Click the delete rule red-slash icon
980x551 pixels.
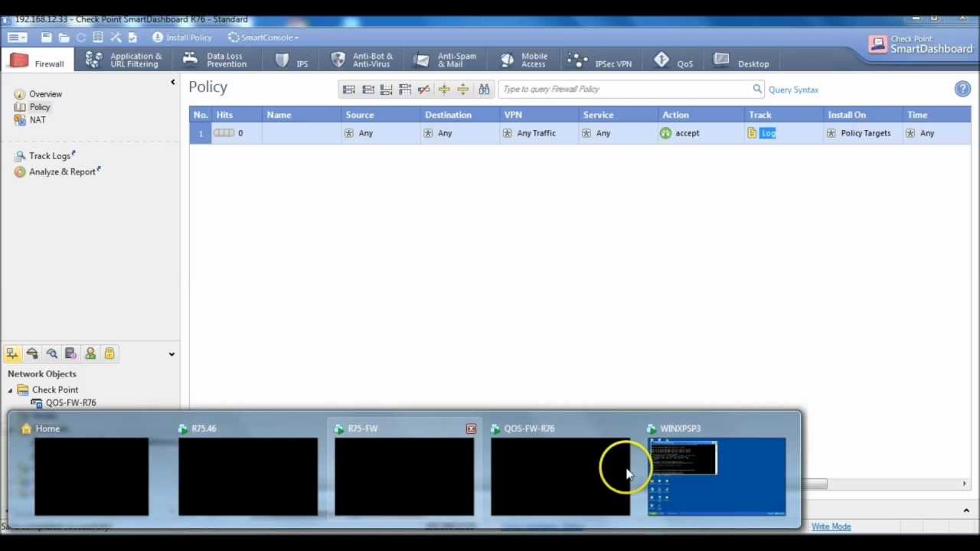(x=424, y=90)
